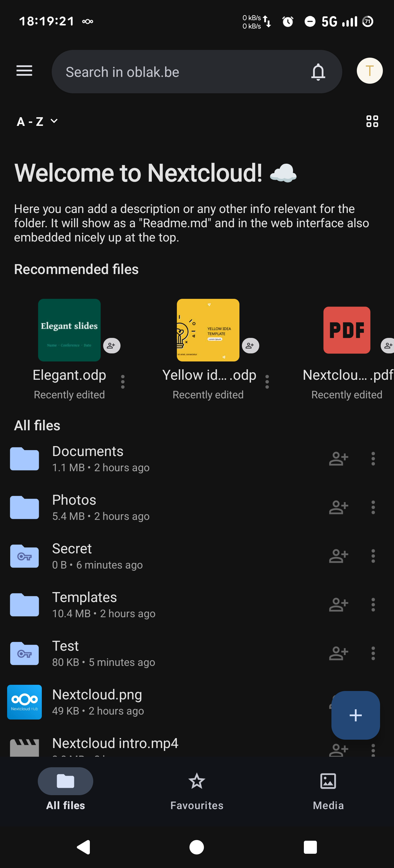Share the Photos folder

point(339,507)
